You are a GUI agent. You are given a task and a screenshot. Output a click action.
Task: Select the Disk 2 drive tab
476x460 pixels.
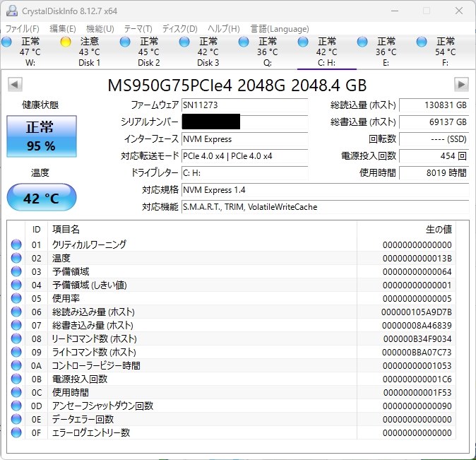pos(148,52)
